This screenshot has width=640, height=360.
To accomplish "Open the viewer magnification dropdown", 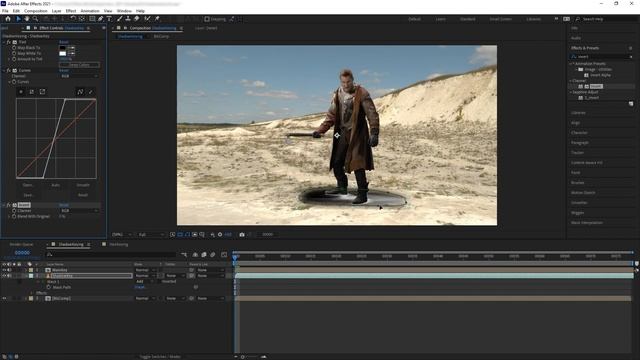I will (122, 235).
